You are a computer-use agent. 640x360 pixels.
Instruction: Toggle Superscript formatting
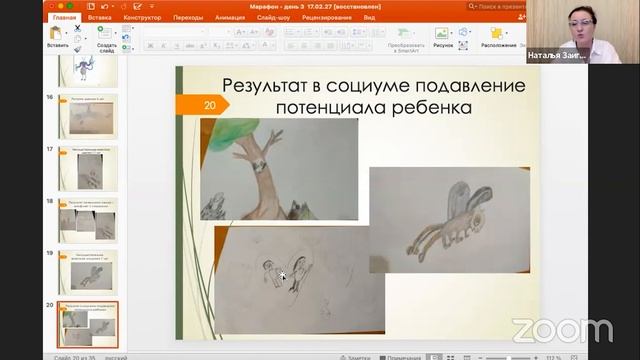203,46
